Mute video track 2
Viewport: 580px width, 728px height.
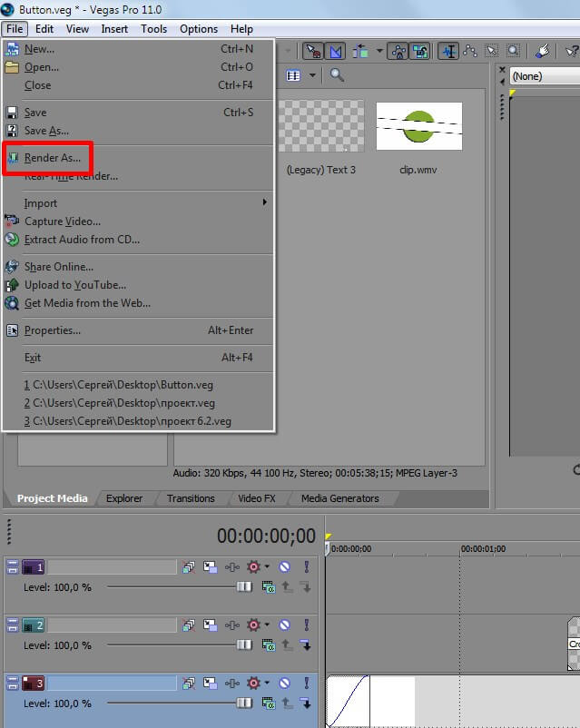point(285,625)
